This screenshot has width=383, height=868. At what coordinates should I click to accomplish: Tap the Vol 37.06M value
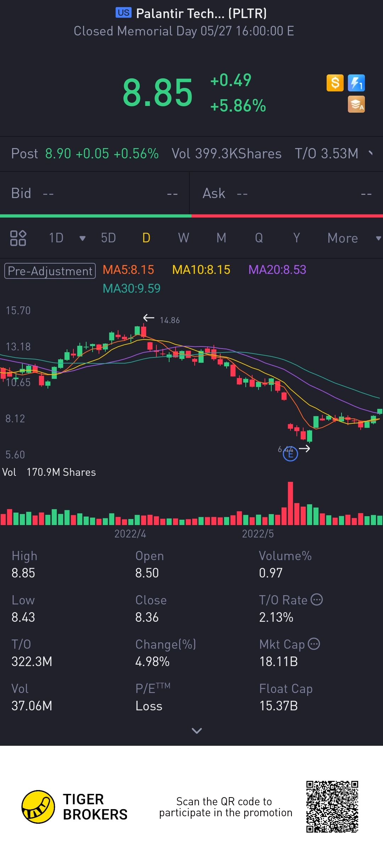32,706
